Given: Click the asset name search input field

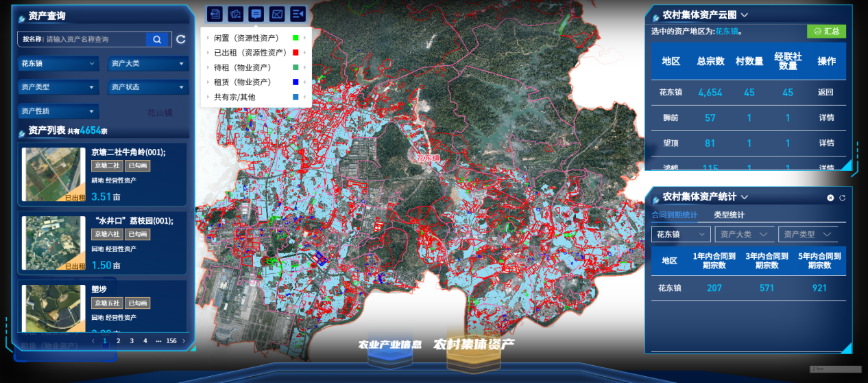Looking at the screenshot, I should (95, 40).
